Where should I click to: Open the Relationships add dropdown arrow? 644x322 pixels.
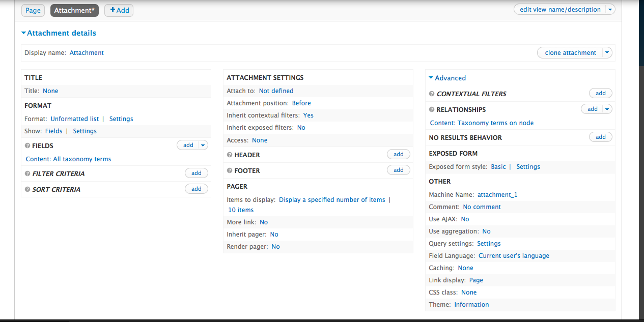point(607,109)
